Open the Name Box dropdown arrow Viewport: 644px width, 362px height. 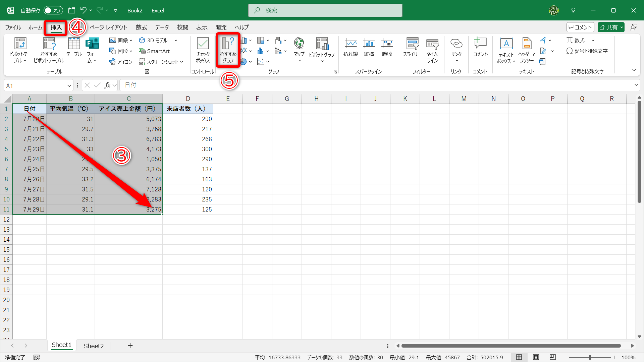(x=69, y=86)
